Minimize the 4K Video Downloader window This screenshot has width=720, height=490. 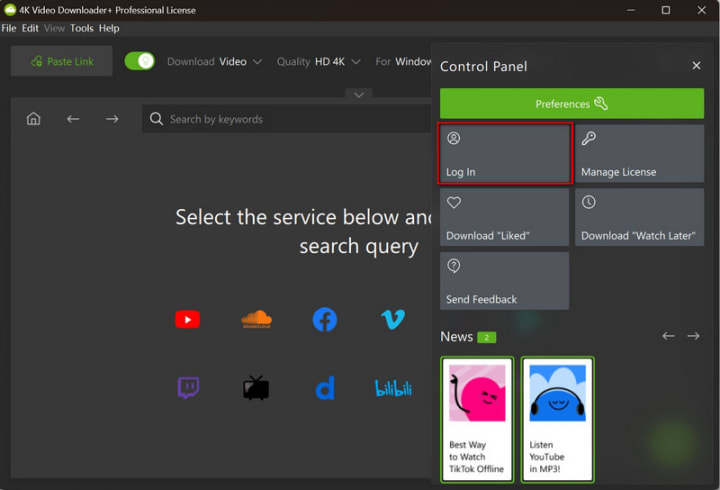tap(631, 10)
